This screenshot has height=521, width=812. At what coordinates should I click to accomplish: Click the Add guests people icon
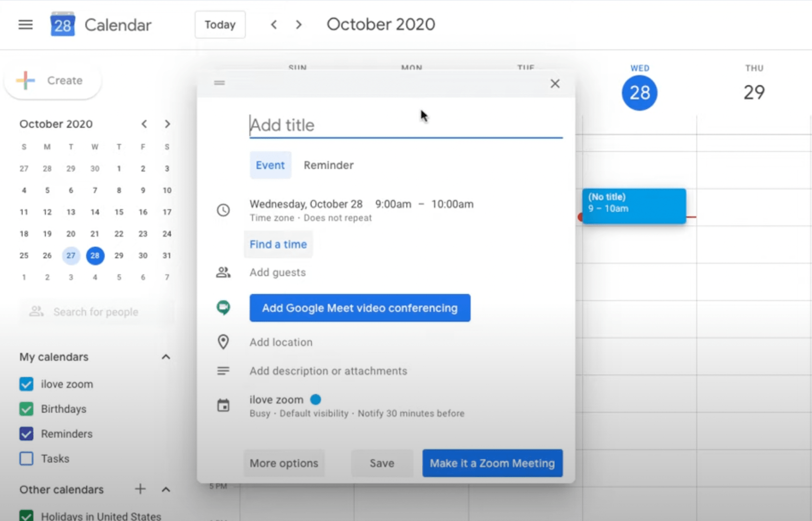tap(223, 272)
